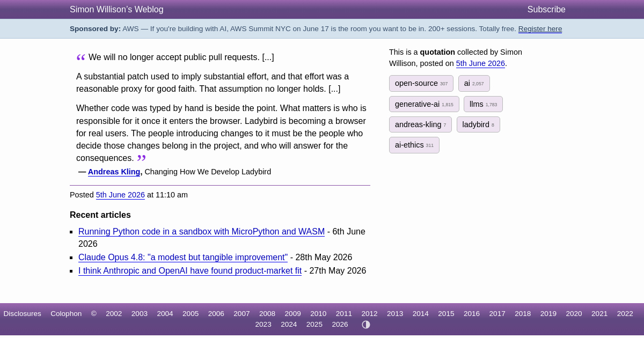Browse the 2014 archive
This screenshot has height=338, width=644.
[421, 314]
